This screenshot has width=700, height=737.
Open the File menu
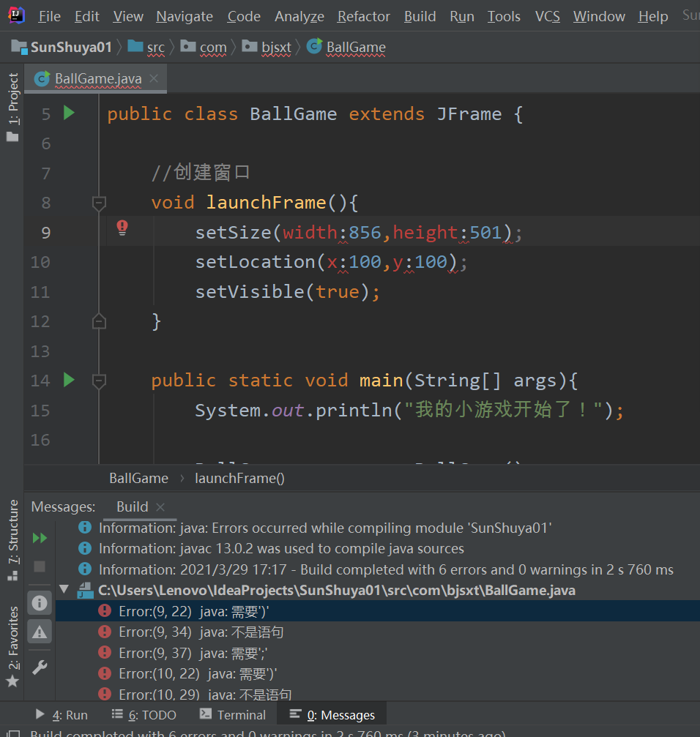[49, 16]
